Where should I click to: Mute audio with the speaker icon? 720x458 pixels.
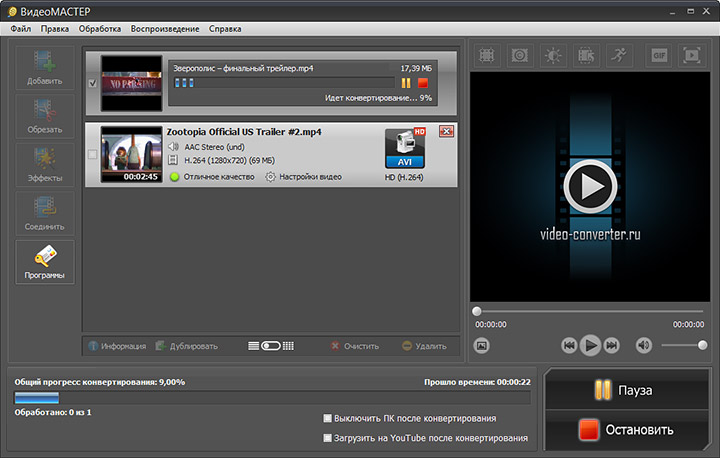(x=643, y=345)
